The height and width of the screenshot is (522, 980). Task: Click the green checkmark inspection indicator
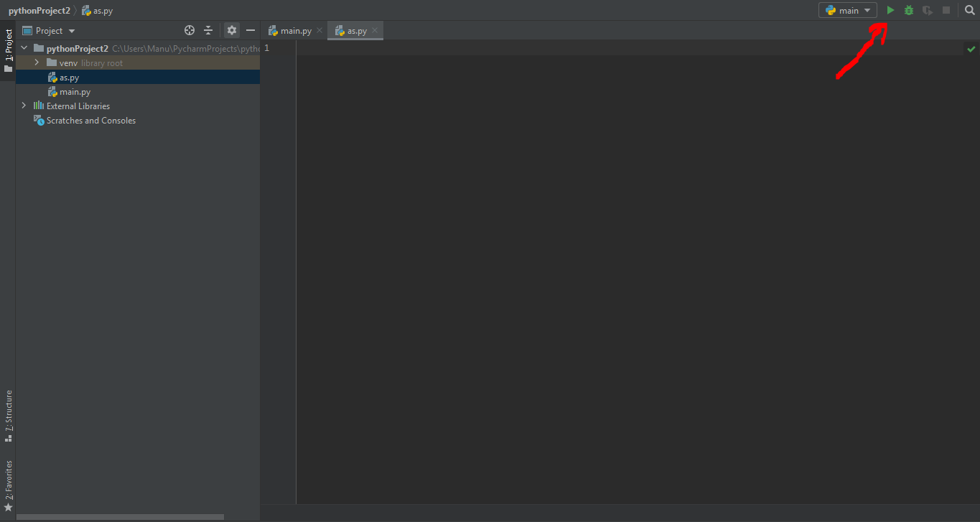(x=971, y=49)
